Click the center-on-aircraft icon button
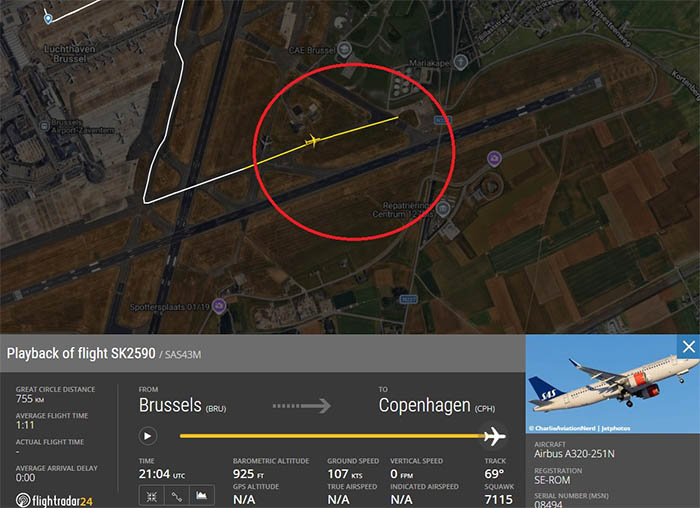The width and height of the screenshot is (700, 508). 152,497
